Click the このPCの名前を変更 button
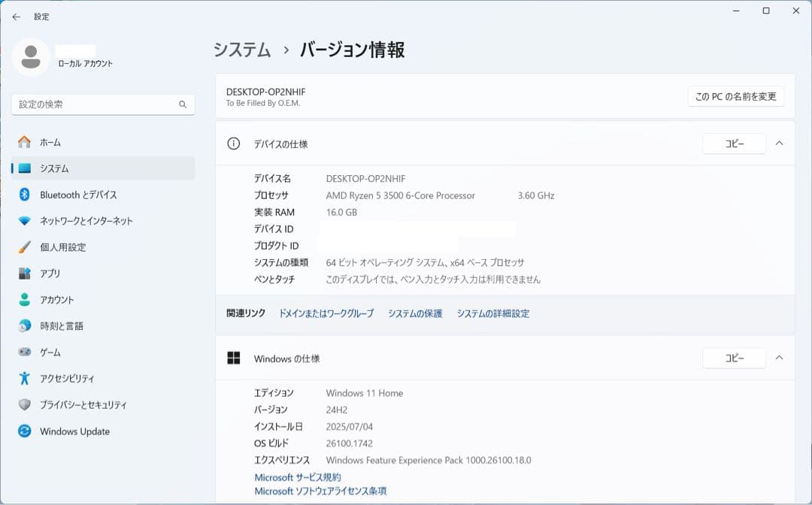 tap(735, 96)
